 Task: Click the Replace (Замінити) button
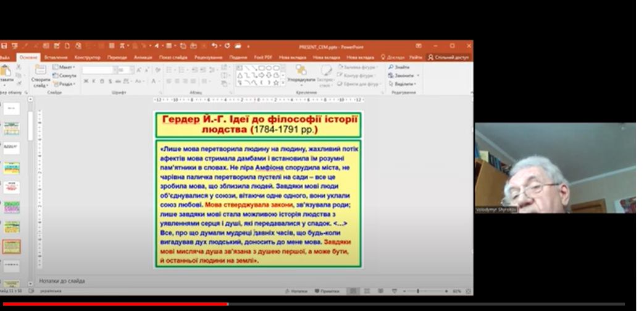[x=404, y=75]
